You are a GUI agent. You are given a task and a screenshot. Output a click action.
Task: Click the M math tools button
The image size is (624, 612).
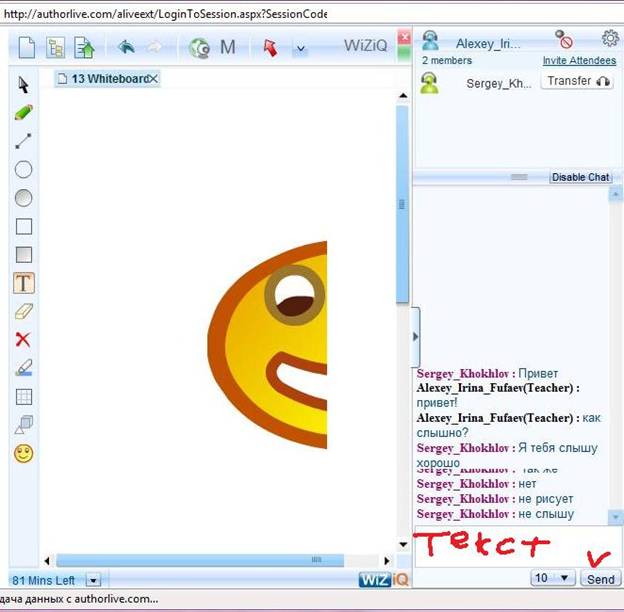[x=228, y=47]
